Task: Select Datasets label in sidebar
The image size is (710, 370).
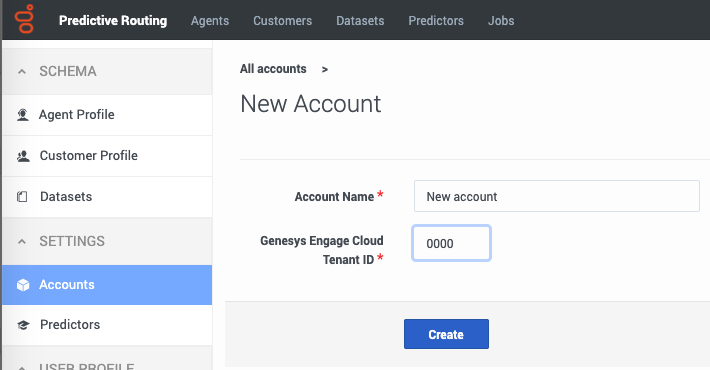Action: coord(66,197)
